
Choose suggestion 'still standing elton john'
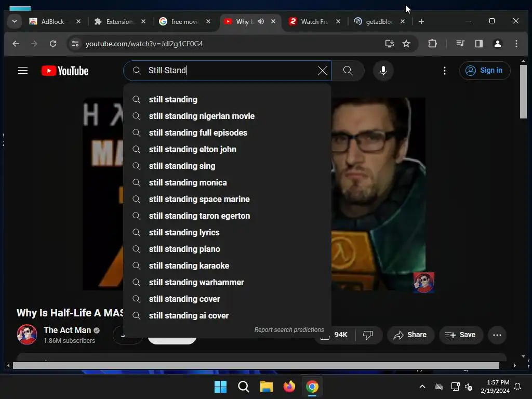point(228,149)
